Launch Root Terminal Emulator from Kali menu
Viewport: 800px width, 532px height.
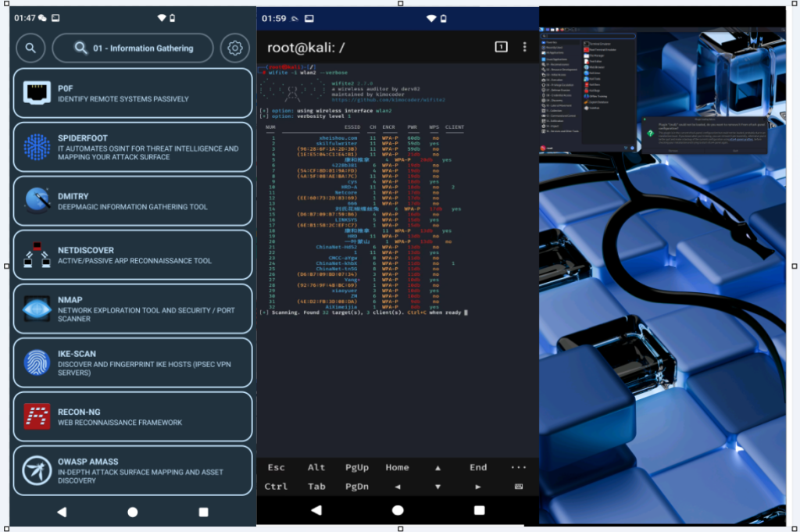(x=600, y=49)
